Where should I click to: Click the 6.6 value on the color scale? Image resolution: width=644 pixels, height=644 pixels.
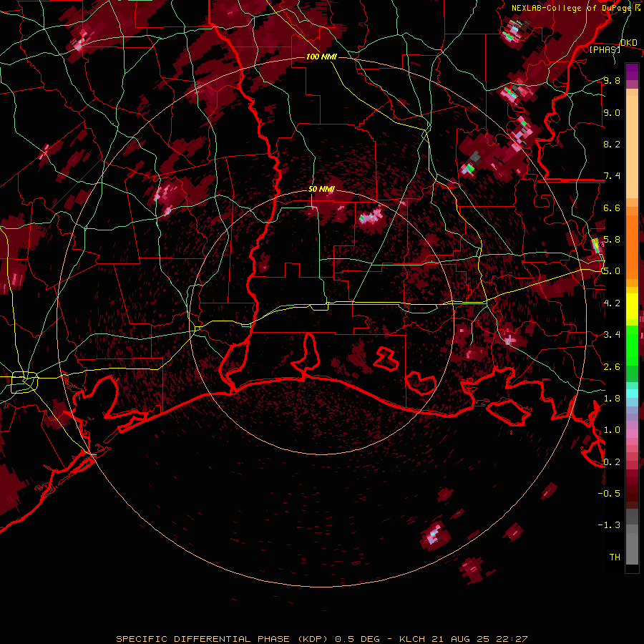[x=612, y=208]
